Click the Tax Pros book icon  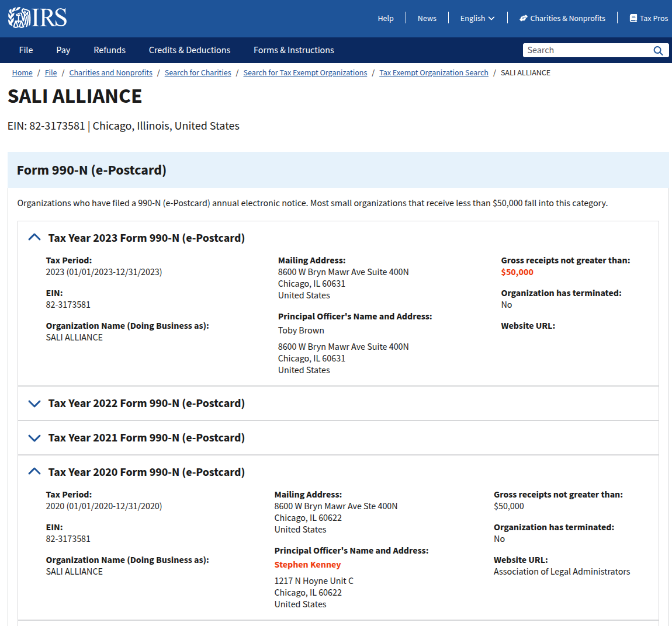coord(633,19)
